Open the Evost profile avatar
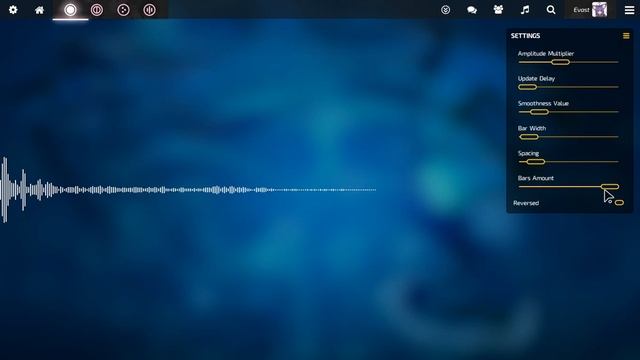The height and width of the screenshot is (360, 640). (600, 10)
